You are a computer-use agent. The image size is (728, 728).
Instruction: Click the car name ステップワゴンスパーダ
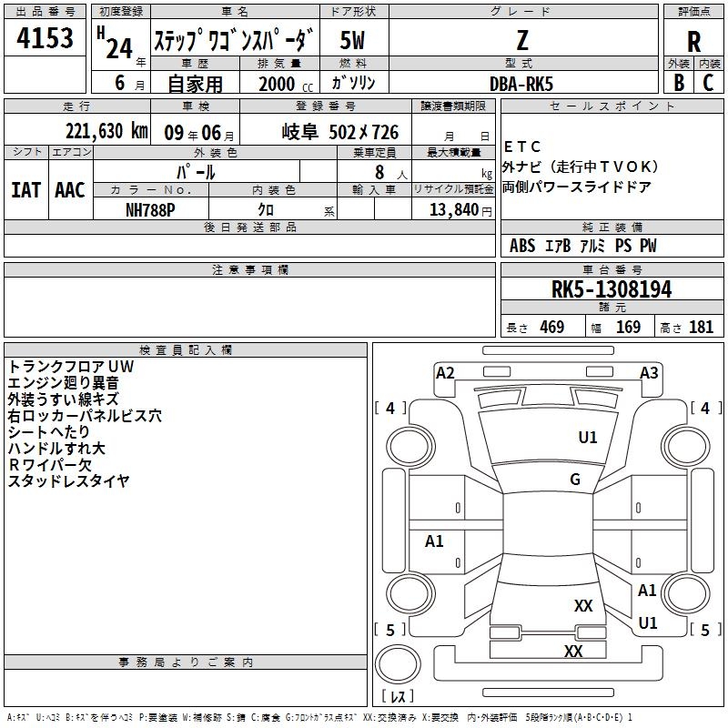234,39
